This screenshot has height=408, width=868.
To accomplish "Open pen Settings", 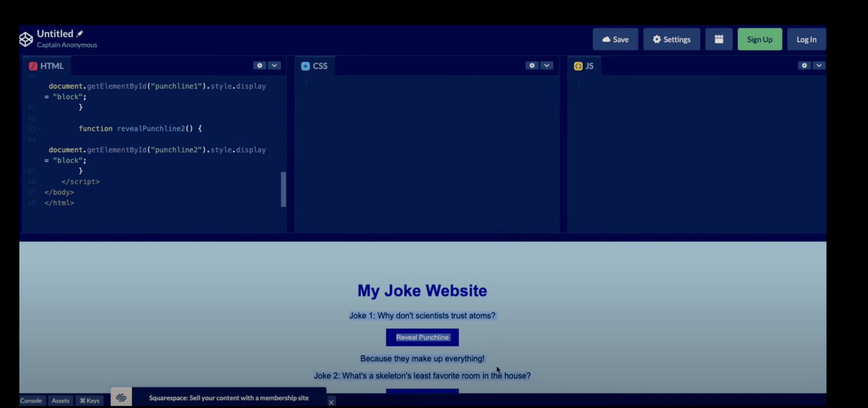I will click(671, 39).
